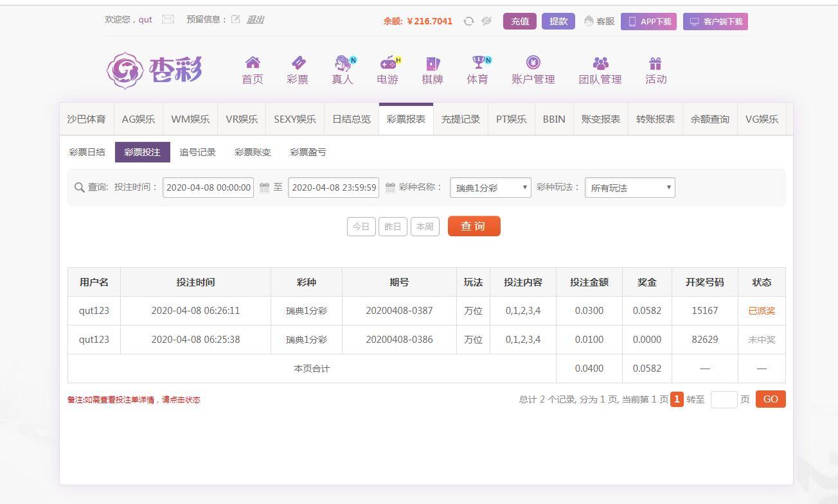Open the mail envelope icon
This screenshot has width=838, height=504.
[x=168, y=19]
